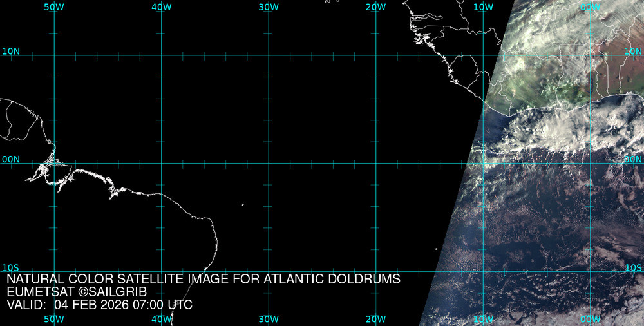This screenshot has height=326, width=644.
Task: Select the VALID 04 FEB 2026 timestamp
Action: (x=99, y=305)
